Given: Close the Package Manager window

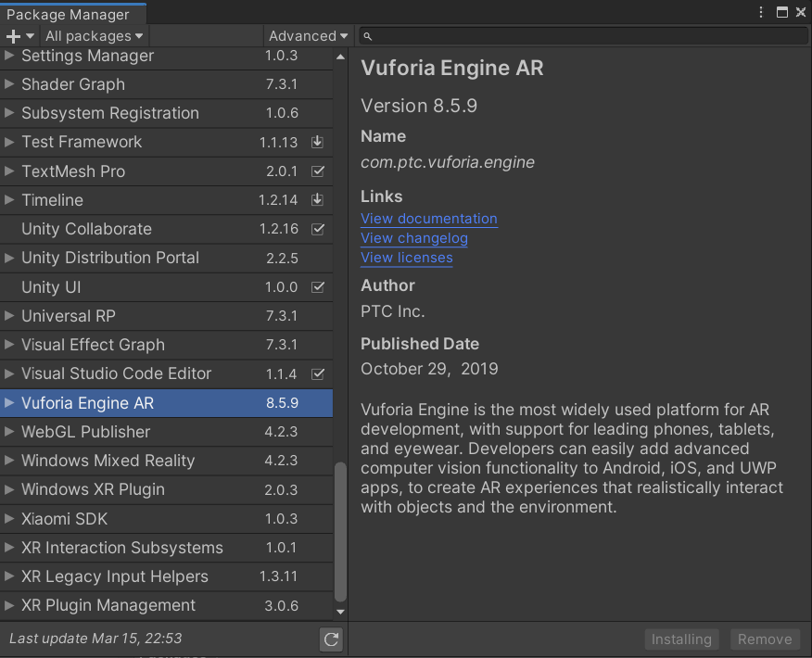Looking at the screenshot, I should click(801, 12).
